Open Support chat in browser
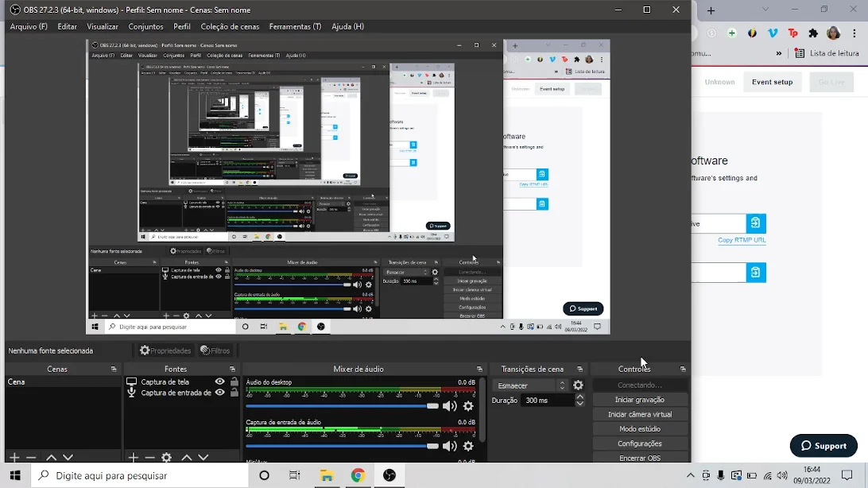 point(823,446)
